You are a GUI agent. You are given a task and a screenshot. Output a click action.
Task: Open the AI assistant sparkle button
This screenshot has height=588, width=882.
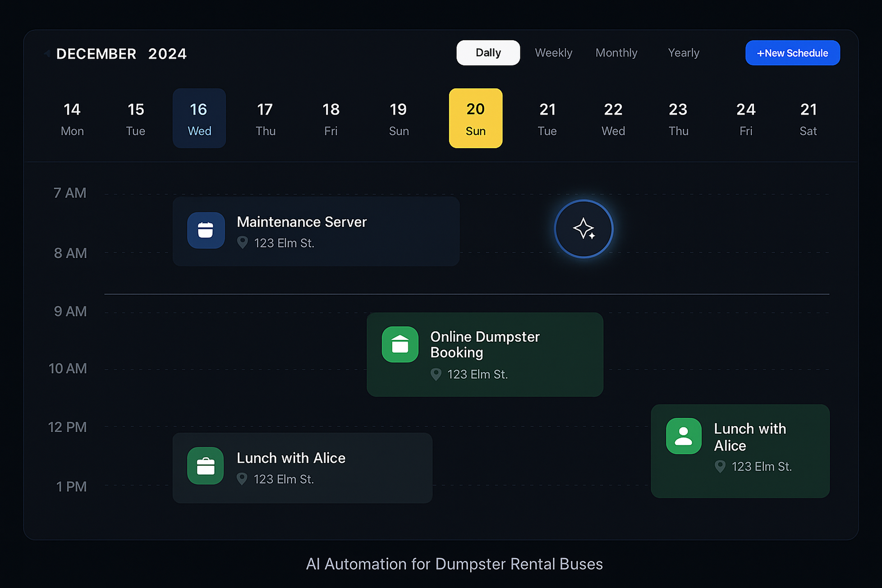pos(584,229)
